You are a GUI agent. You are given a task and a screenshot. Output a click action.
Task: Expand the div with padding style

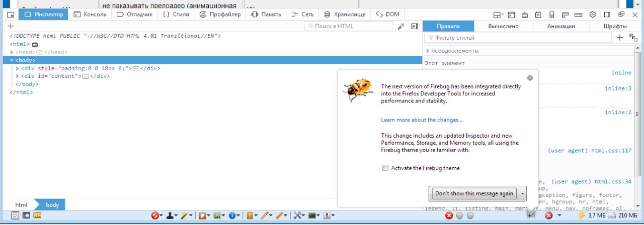18,68
